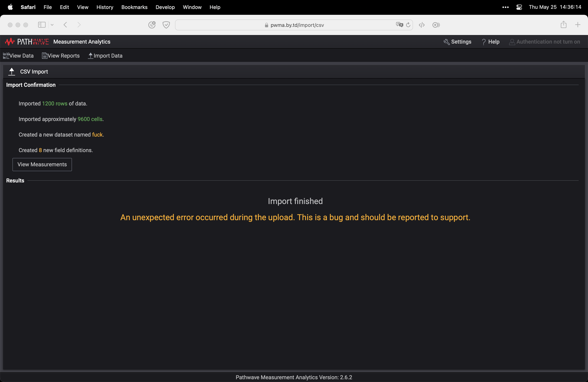Go back with the back arrow
588x382 pixels.
click(x=65, y=25)
